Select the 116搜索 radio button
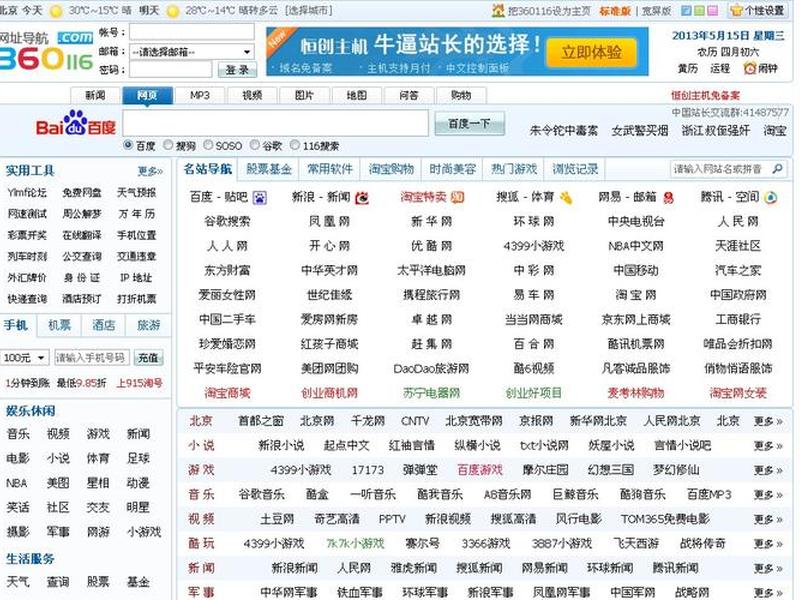 (x=294, y=145)
